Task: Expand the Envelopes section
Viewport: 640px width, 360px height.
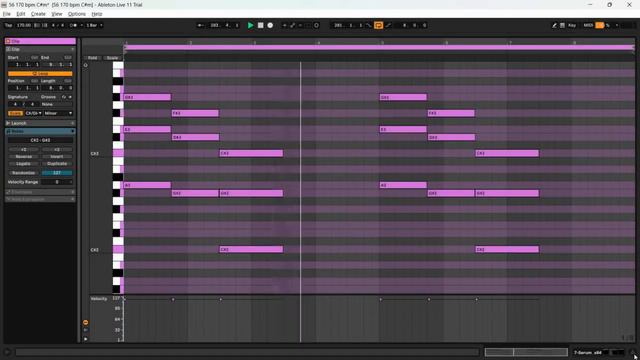Action: pyautogui.click(x=40, y=192)
